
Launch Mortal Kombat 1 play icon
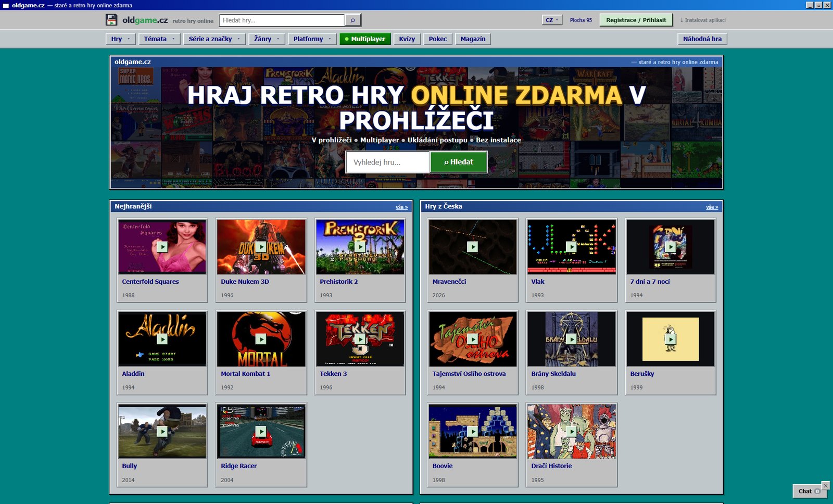[x=261, y=339]
